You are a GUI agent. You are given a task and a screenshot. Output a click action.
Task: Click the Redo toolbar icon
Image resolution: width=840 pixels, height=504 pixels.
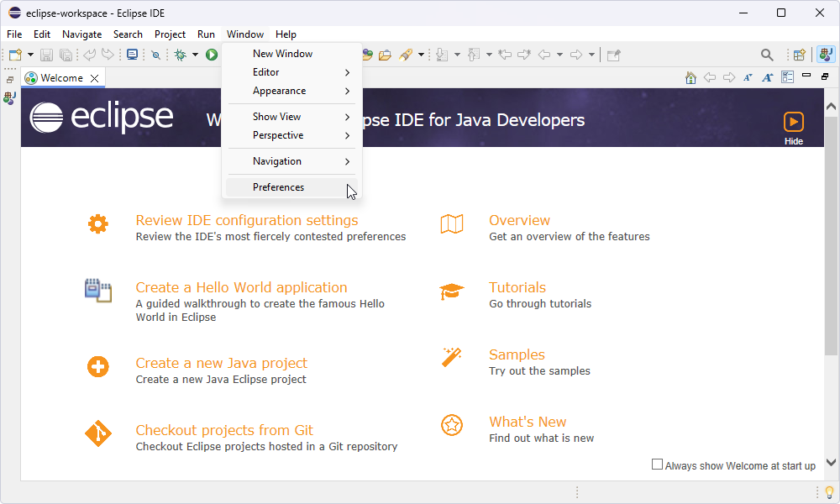[108, 55]
